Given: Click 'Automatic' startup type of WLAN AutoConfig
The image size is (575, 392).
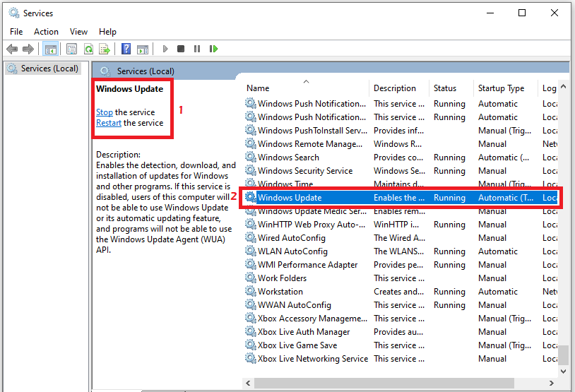Looking at the screenshot, I should [x=497, y=251].
